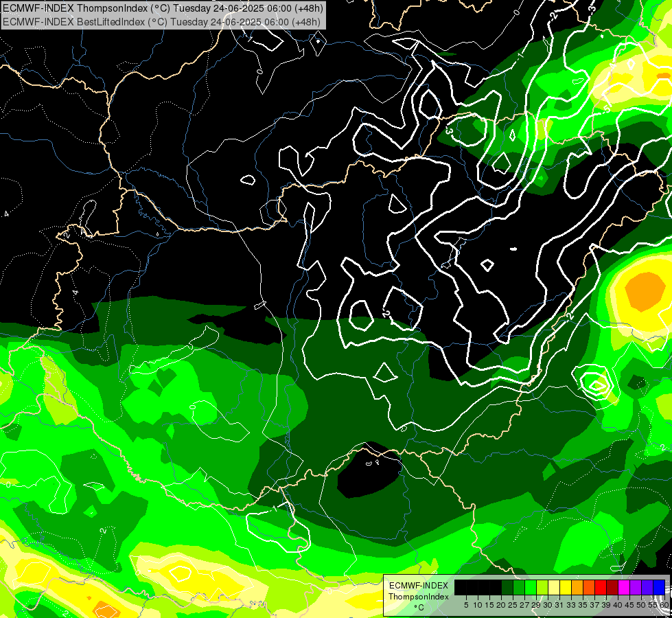Pick the magenta 40–45 legend swatch

[x=624, y=587]
